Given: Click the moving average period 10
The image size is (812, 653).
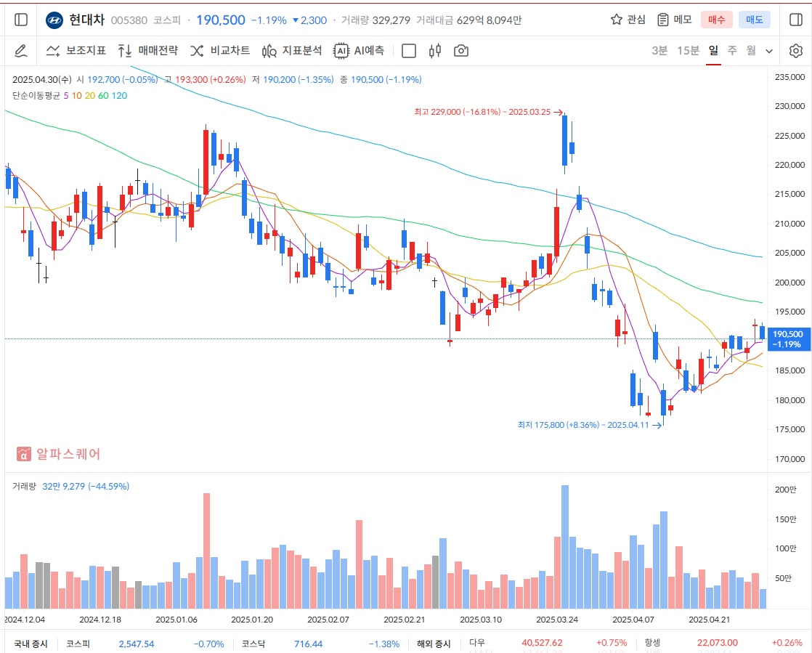Looking at the screenshot, I should pos(77,96).
